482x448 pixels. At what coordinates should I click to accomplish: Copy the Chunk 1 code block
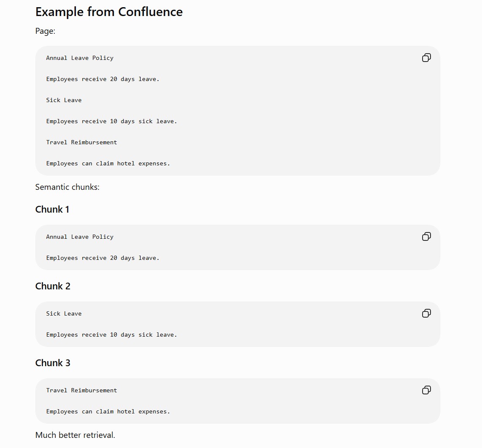(x=426, y=237)
